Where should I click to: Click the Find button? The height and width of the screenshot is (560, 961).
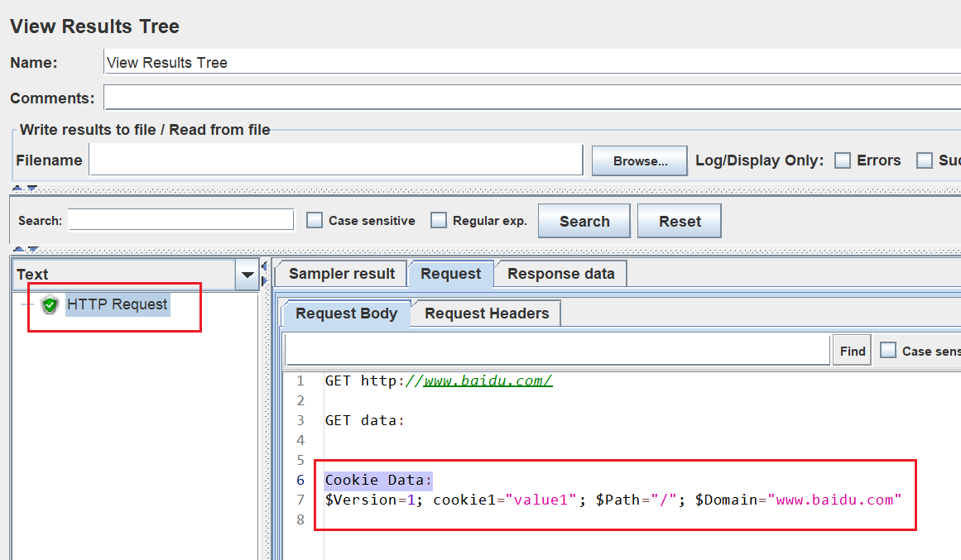point(852,351)
